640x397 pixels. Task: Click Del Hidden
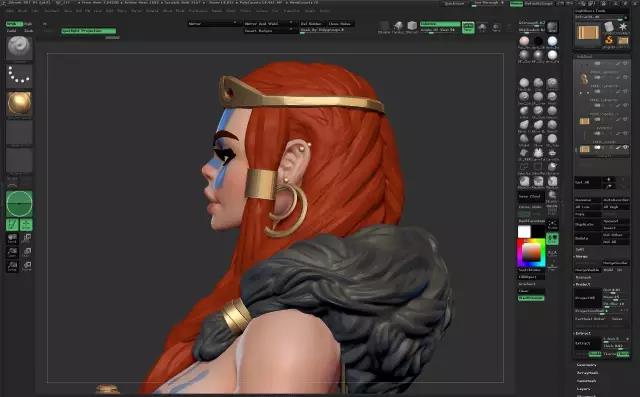pyautogui.click(x=311, y=24)
